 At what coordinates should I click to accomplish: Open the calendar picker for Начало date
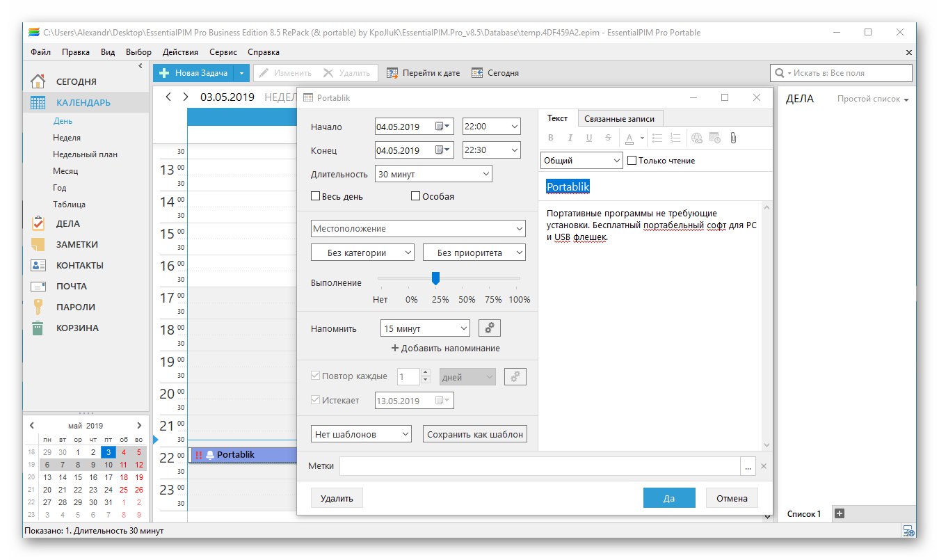[x=443, y=127]
